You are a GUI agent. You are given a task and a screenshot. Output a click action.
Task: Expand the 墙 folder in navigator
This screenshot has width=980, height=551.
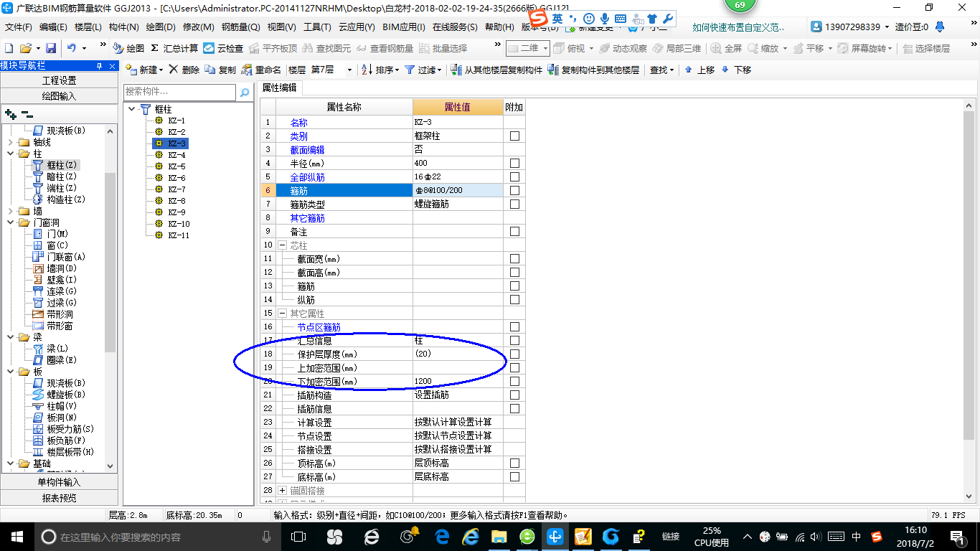point(10,211)
